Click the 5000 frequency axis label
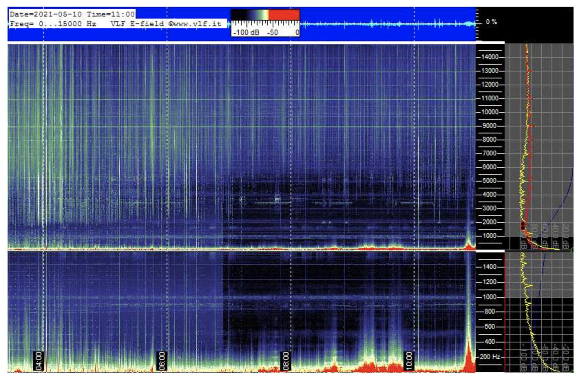The height and width of the screenshot is (381, 588). [490, 181]
